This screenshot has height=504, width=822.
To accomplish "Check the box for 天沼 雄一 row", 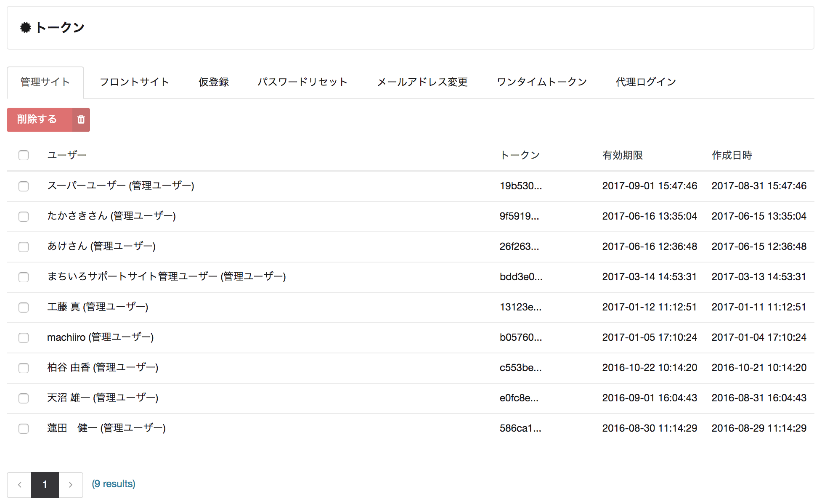I will (24, 398).
